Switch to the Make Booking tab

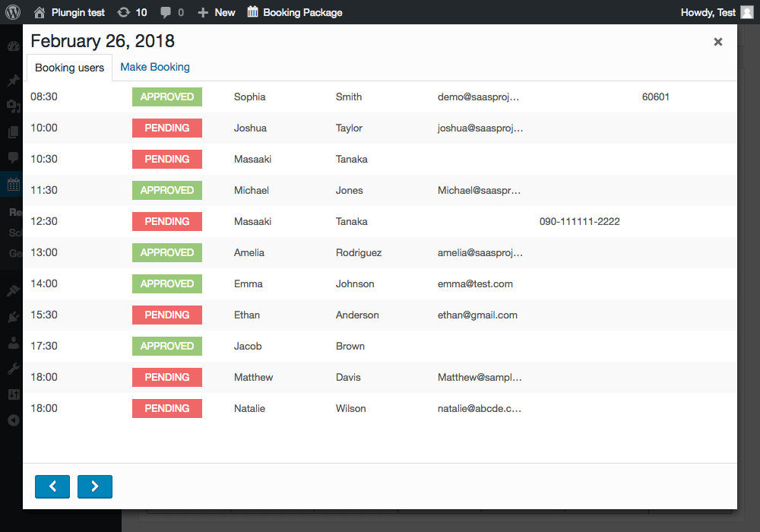(154, 67)
